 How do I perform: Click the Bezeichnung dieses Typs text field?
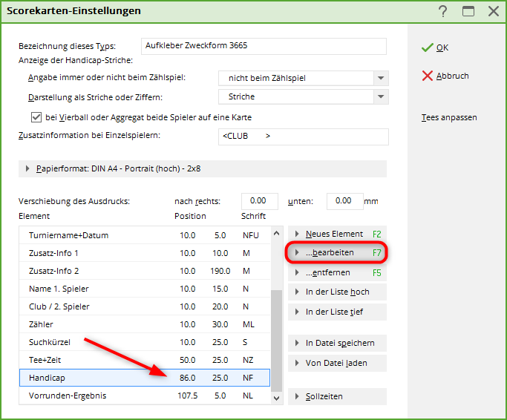pos(263,46)
